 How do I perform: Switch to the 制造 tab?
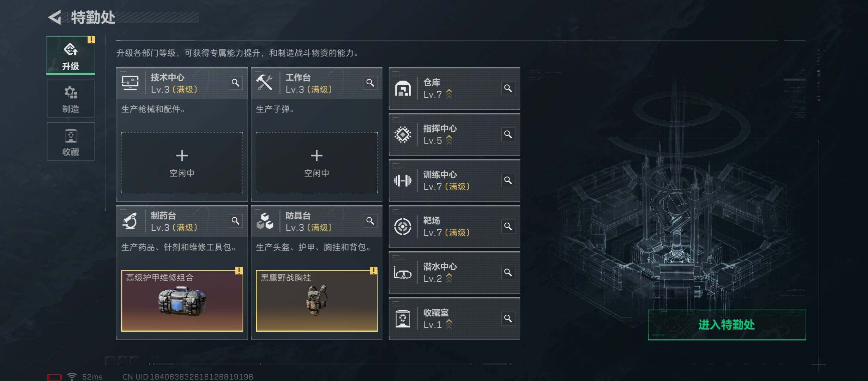click(x=71, y=98)
